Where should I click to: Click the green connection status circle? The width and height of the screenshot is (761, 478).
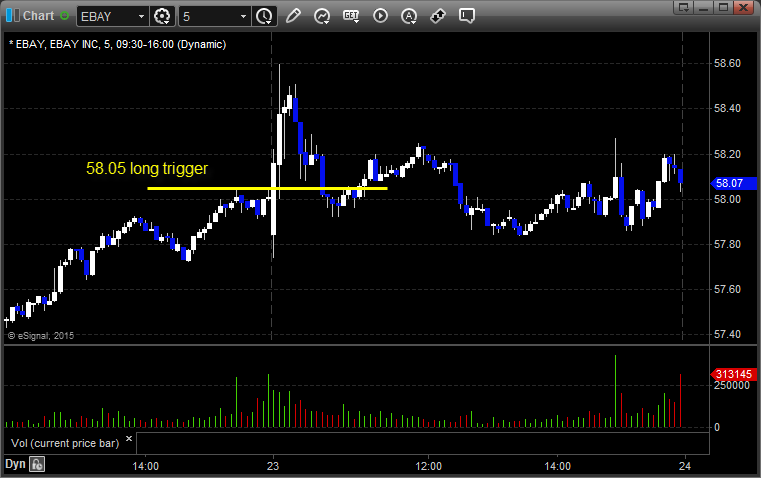65,16
